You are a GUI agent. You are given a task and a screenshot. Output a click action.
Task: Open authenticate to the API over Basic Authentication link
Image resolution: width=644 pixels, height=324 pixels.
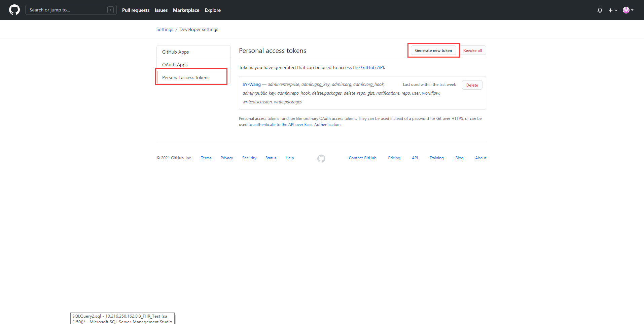click(x=297, y=125)
